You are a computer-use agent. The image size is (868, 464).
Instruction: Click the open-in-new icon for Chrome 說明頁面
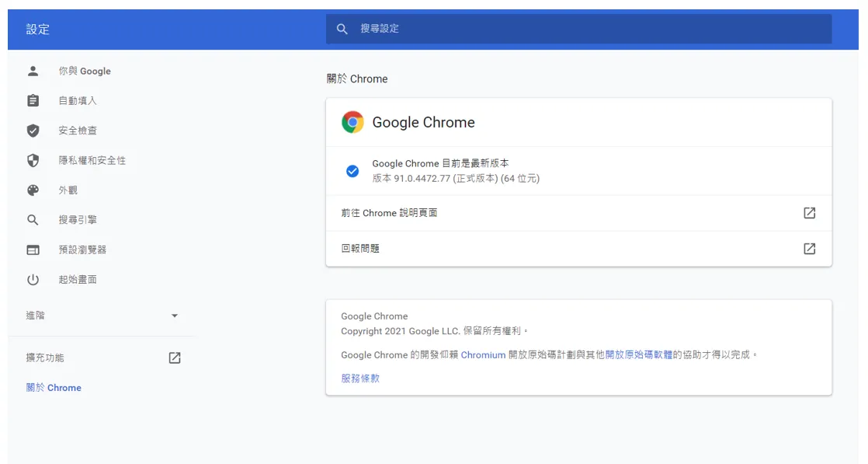tap(809, 213)
